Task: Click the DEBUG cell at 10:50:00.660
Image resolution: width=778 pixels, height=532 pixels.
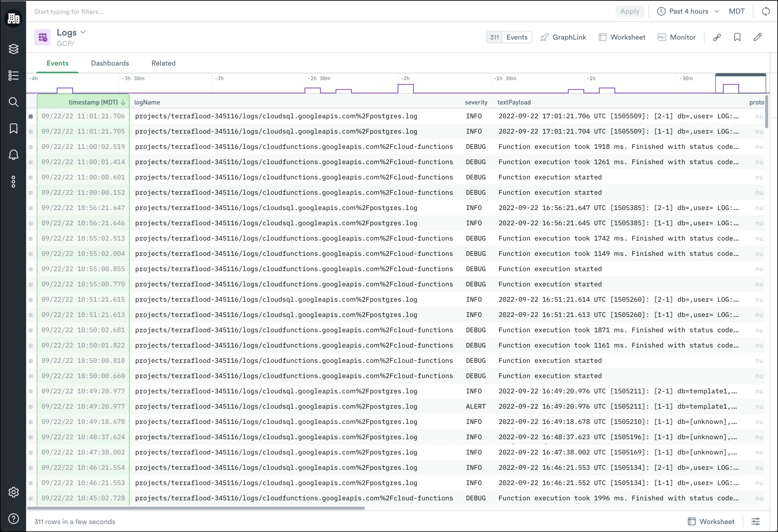Action: pos(476,376)
